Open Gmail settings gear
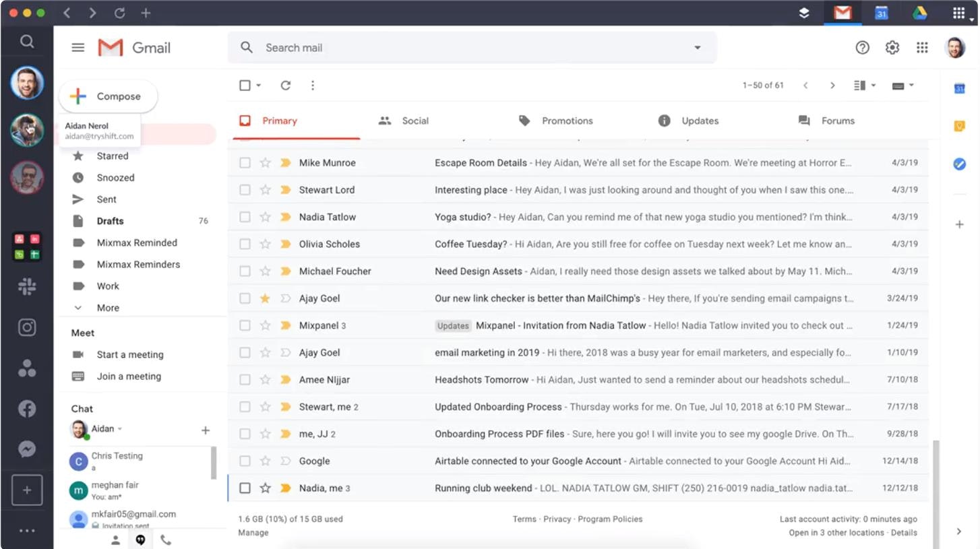Screen dimensions: 980x549 (x=892, y=47)
